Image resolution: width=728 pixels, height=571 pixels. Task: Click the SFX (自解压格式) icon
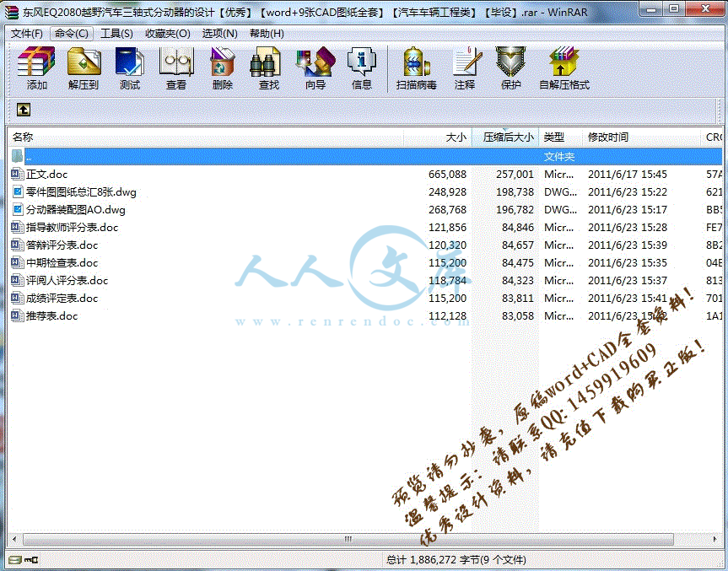tap(564, 62)
